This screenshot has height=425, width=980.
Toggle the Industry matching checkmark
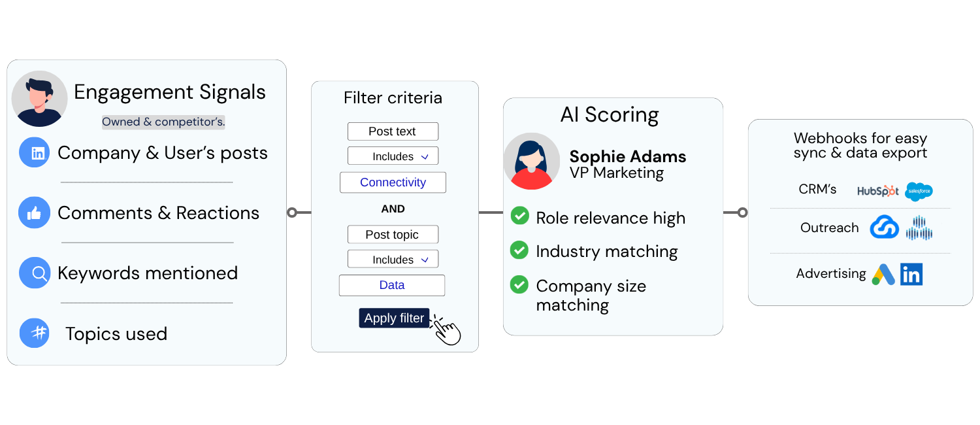click(519, 250)
